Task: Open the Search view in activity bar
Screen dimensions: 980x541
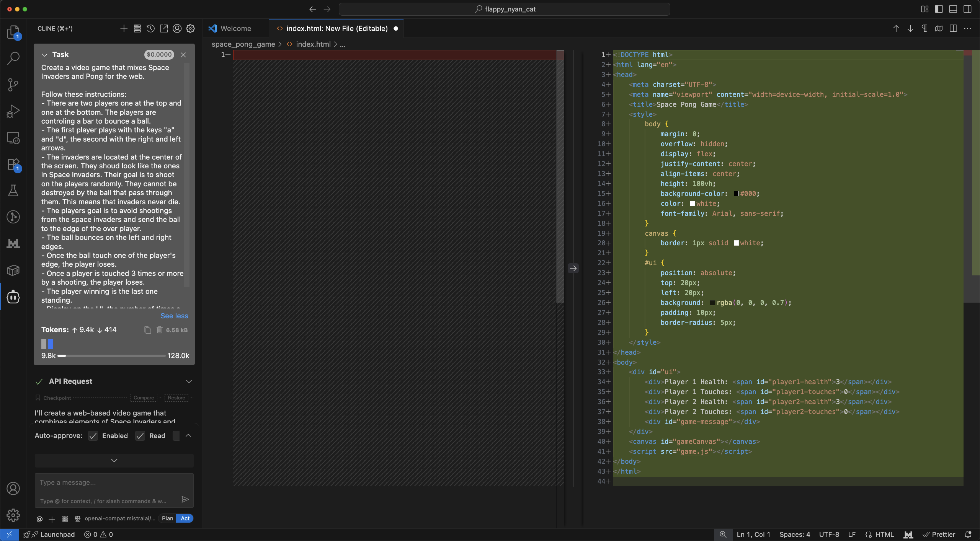Action: (x=13, y=58)
